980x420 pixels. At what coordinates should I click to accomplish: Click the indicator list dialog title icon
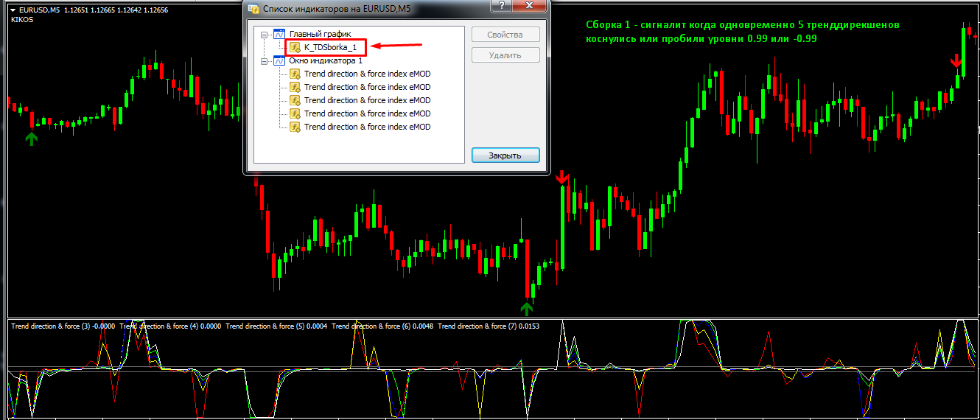click(253, 9)
